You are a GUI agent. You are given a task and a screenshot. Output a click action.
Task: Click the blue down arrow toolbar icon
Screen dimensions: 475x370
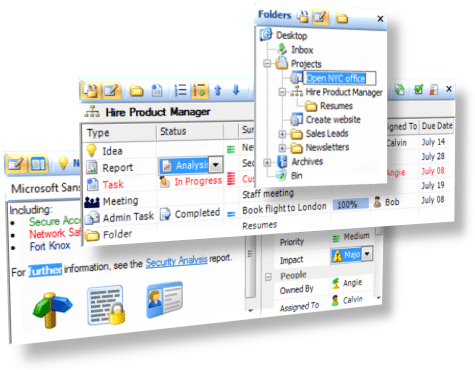click(x=236, y=90)
